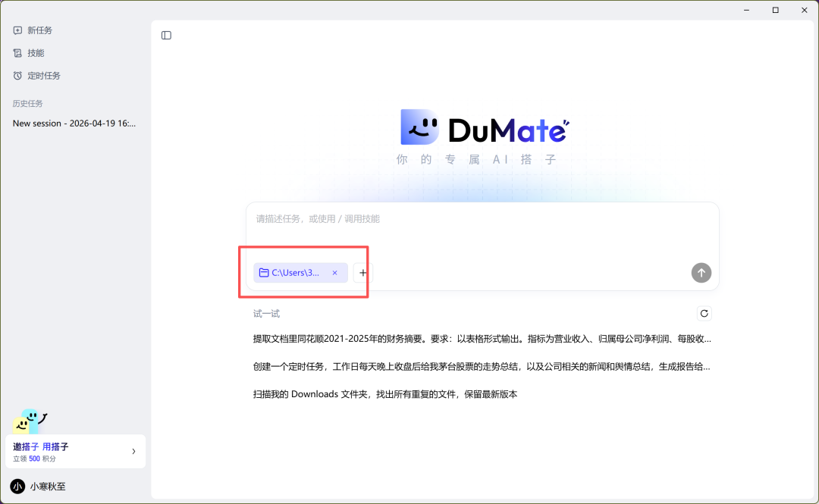Open the 小寒秋至 account name
The height and width of the screenshot is (504, 819).
[x=48, y=487]
